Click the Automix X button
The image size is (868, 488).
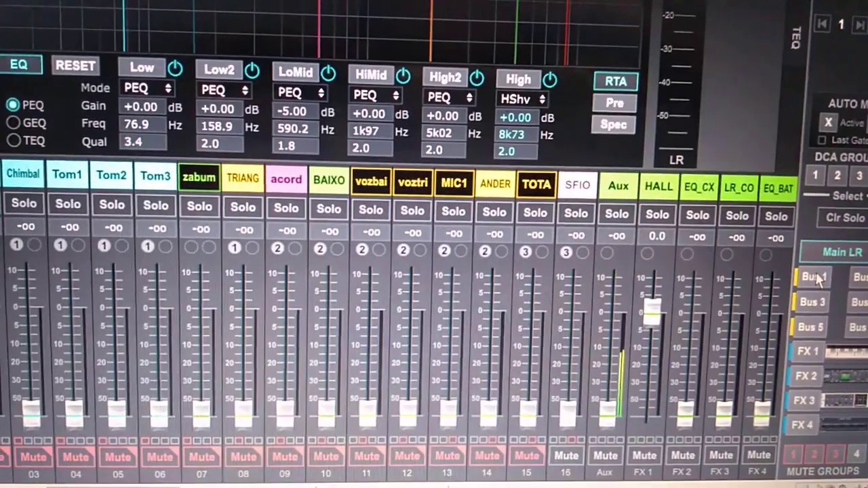click(x=828, y=123)
